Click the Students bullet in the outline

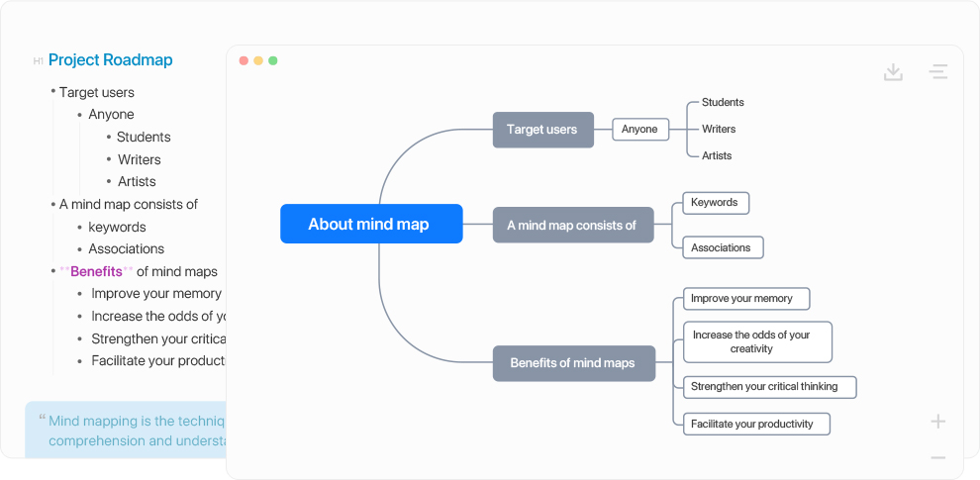coord(144,137)
